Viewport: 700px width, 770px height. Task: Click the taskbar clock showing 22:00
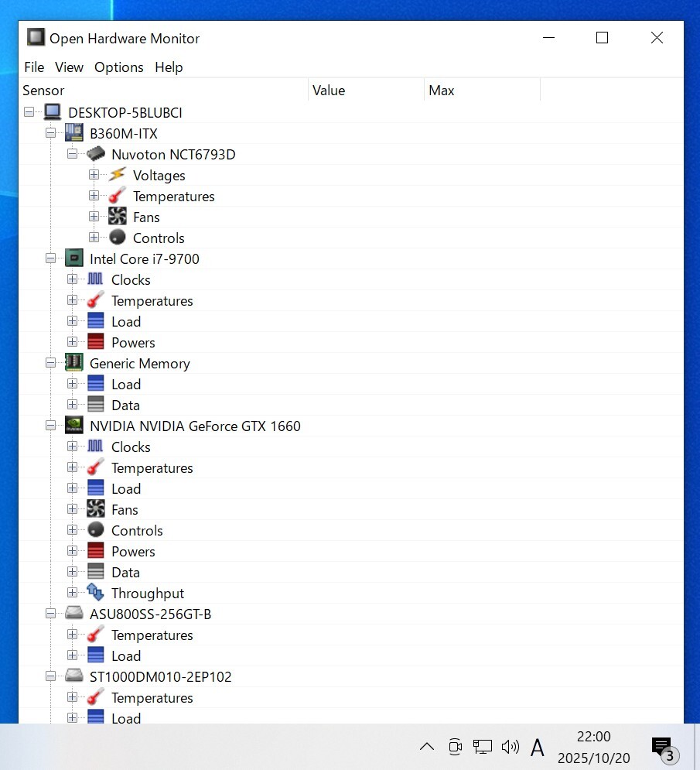(x=593, y=747)
